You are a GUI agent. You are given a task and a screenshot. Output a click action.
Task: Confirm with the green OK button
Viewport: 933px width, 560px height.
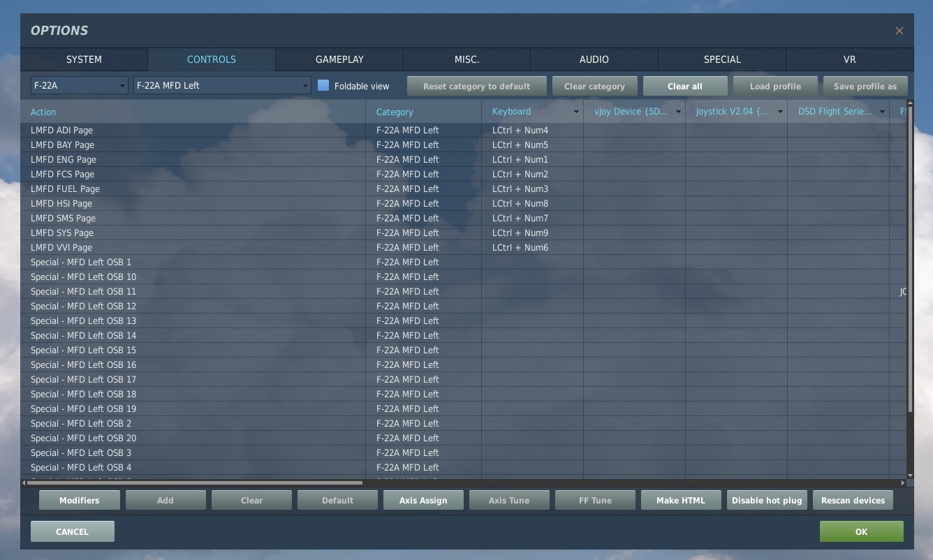point(861,531)
